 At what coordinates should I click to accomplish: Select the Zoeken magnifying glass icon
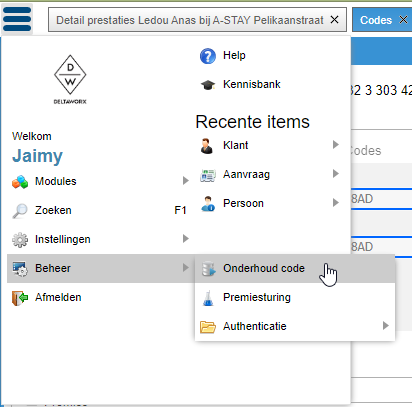point(20,211)
